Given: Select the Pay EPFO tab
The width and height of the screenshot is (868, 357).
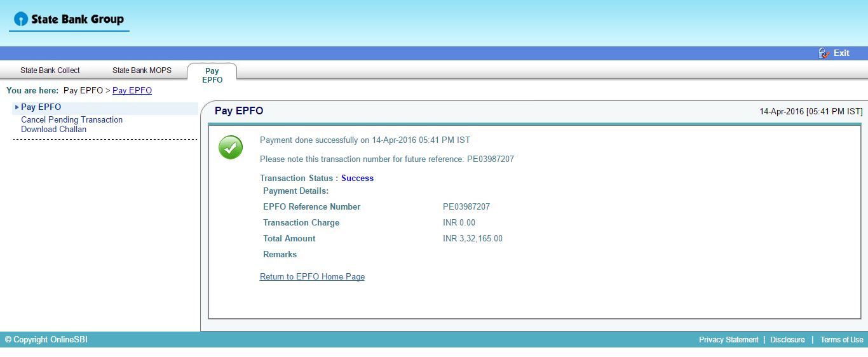Looking at the screenshot, I should [212, 76].
